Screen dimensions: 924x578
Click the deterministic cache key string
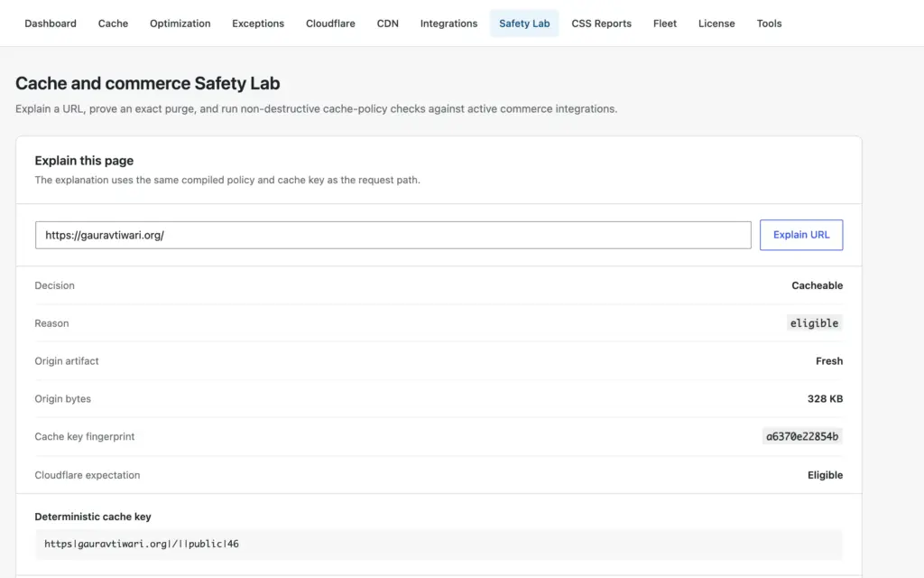[x=142, y=544]
